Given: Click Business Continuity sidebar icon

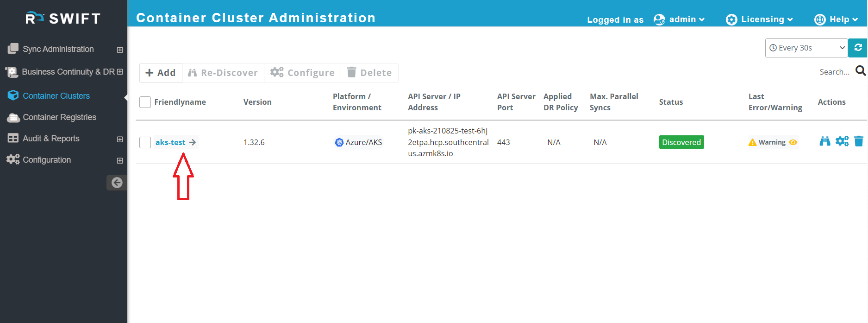Looking at the screenshot, I should click(11, 72).
